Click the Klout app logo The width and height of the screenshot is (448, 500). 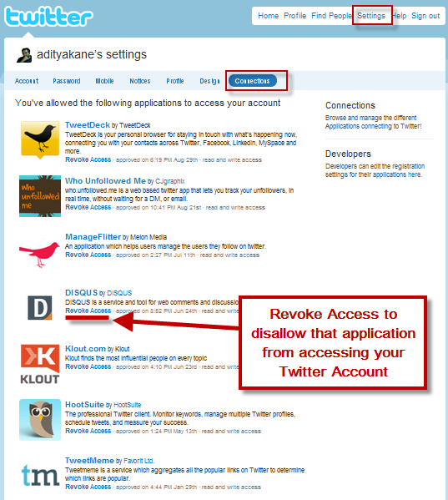(40, 364)
